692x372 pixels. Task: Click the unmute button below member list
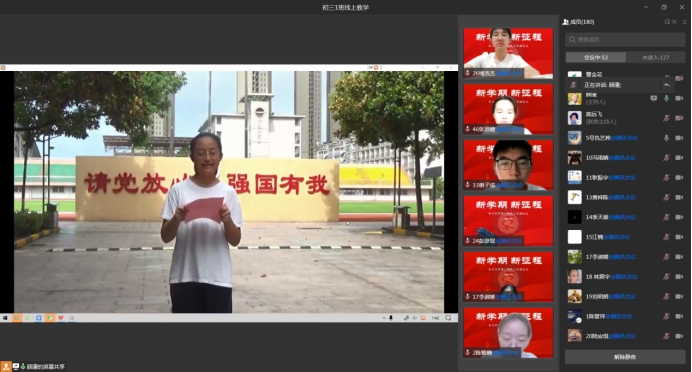625,357
